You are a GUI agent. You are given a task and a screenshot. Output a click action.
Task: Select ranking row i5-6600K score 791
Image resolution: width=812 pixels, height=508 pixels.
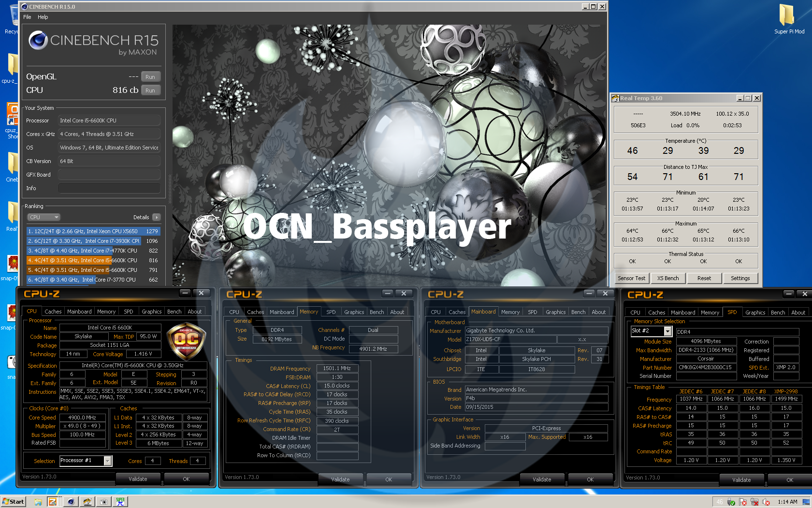pos(93,270)
